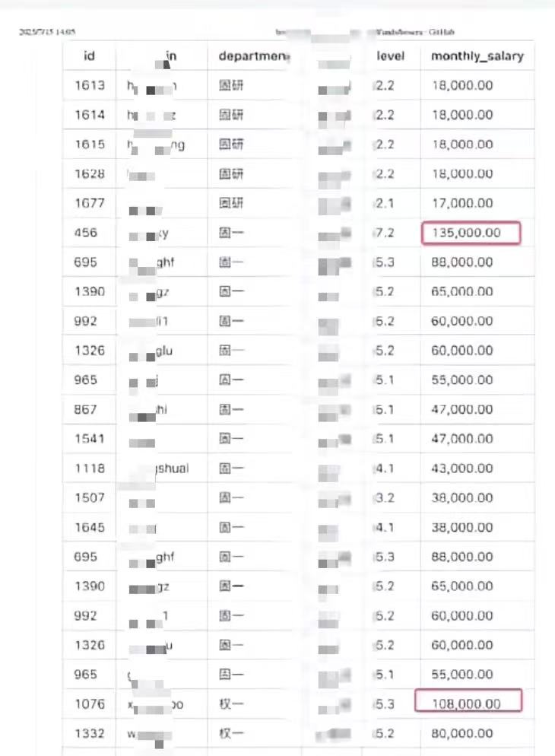This screenshot has width=555, height=756.
Task: Click the "level" column header
Action: tap(391, 56)
